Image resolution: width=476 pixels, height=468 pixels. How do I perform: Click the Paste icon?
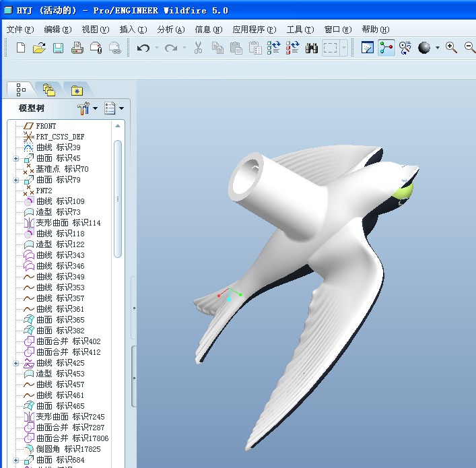(236, 48)
